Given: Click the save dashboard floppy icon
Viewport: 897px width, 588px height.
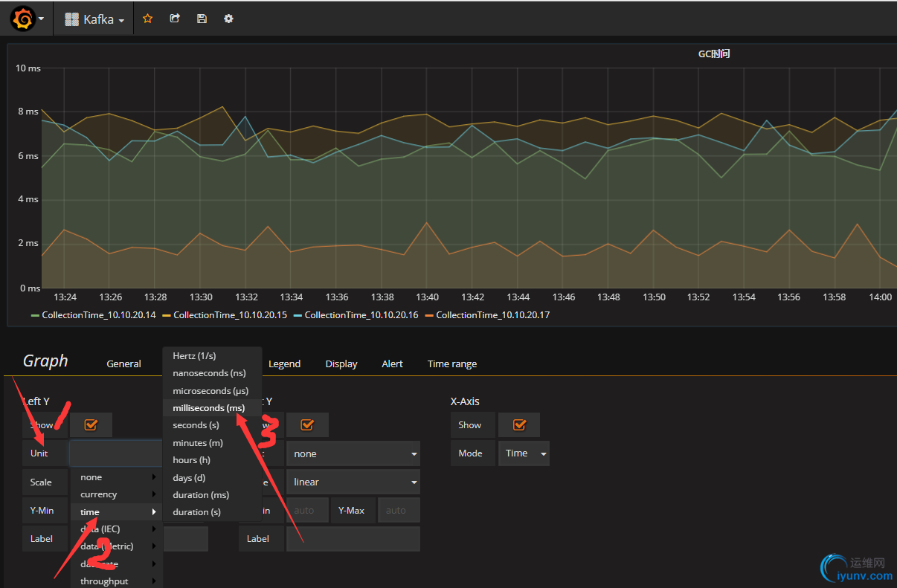Looking at the screenshot, I should click(202, 19).
